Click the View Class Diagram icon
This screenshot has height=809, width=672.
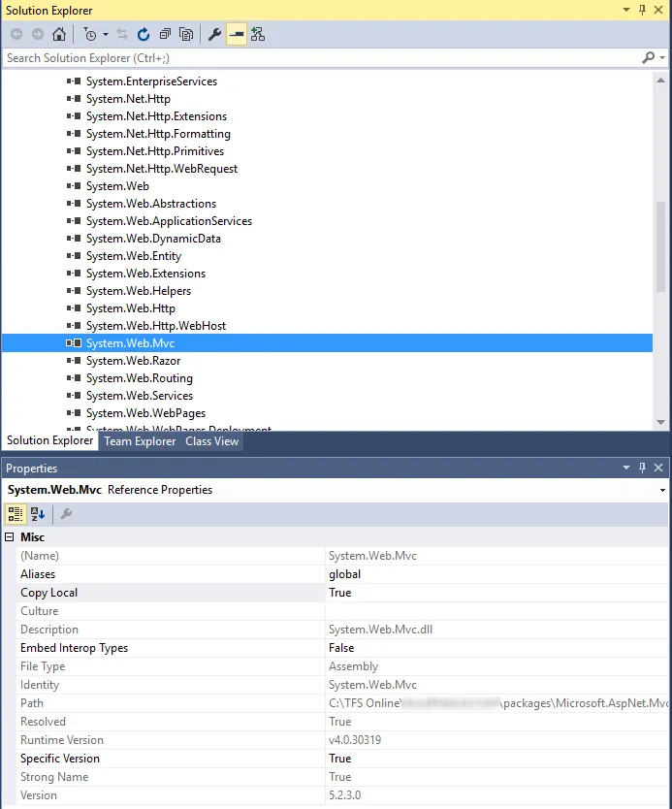point(258,34)
